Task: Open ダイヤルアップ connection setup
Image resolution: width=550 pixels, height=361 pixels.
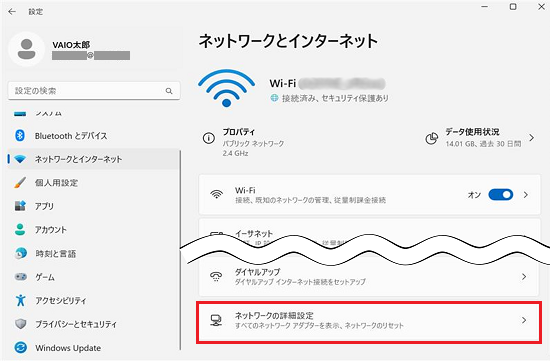Action: (370, 276)
